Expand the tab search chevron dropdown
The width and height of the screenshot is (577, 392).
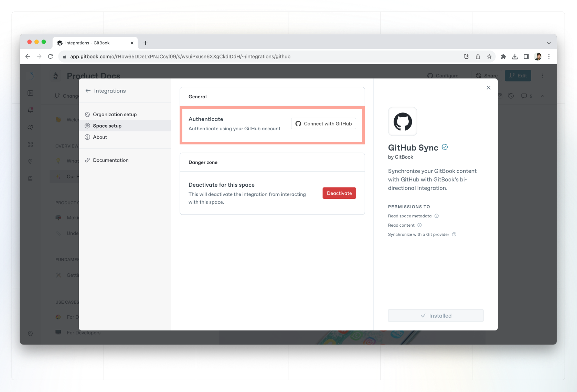pyautogui.click(x=549, y=43)
